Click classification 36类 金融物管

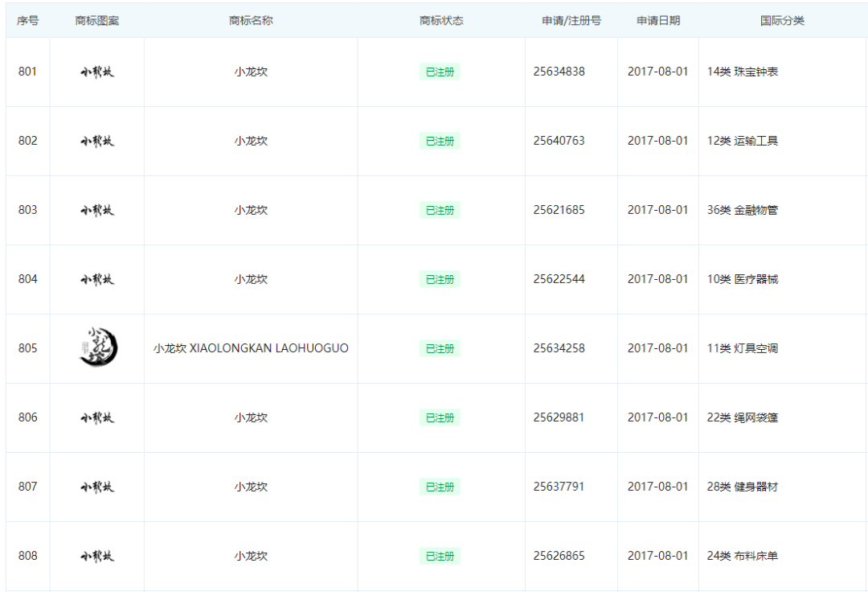pyautogui.click(x=743, y=211)
